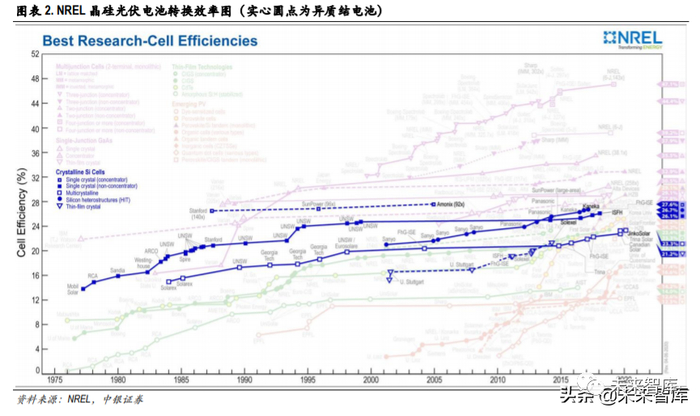Viewport: 700px width, 416px height.
Task: Click the "Thin-film crystal" legend label
Action: pos(83,207)
